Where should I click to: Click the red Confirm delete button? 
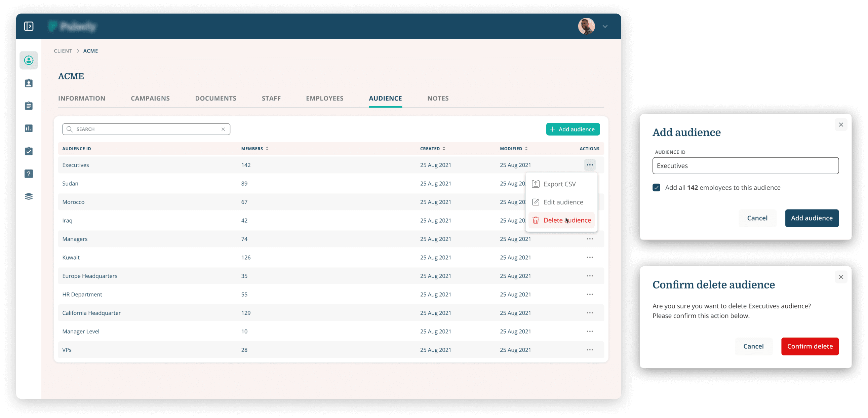pos(810,346)
